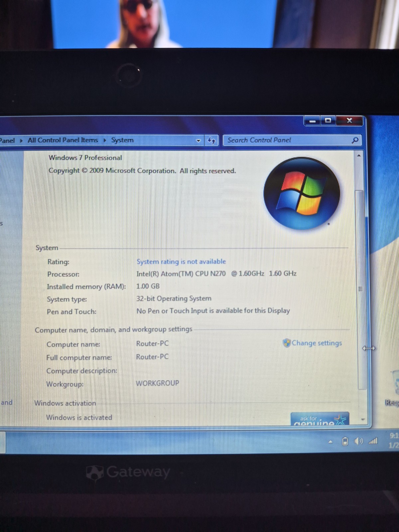This screenshot has width=399, height=532.
Task: Click the taskbar clock
Action: [x=394, y=440]
